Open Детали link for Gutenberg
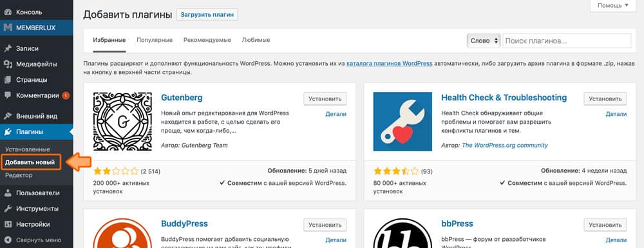 pyautogui.click(x=336, y=114)
